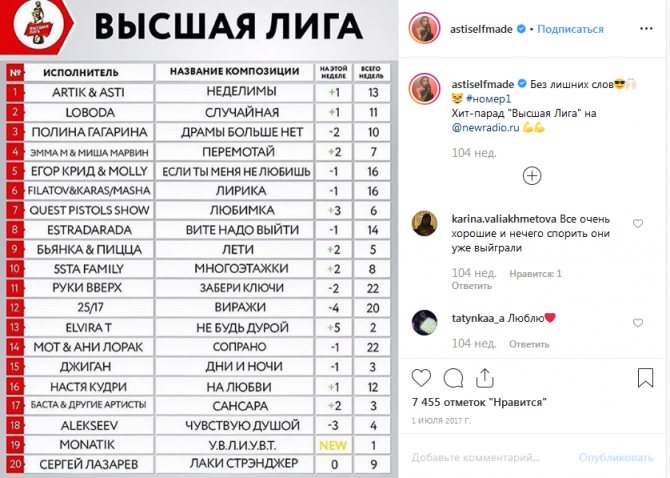Open the astiselfmade avatar in the post header

[425, 29]
